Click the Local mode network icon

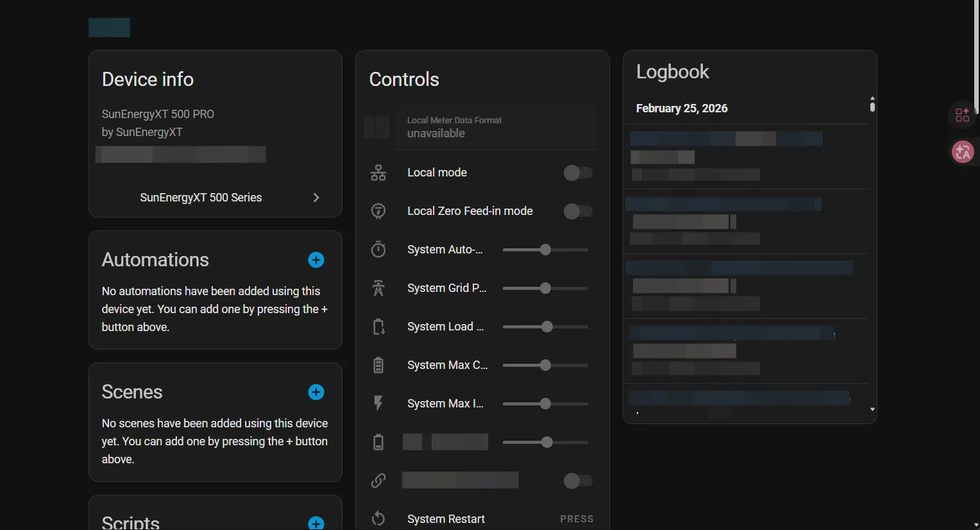pos(378,173)
